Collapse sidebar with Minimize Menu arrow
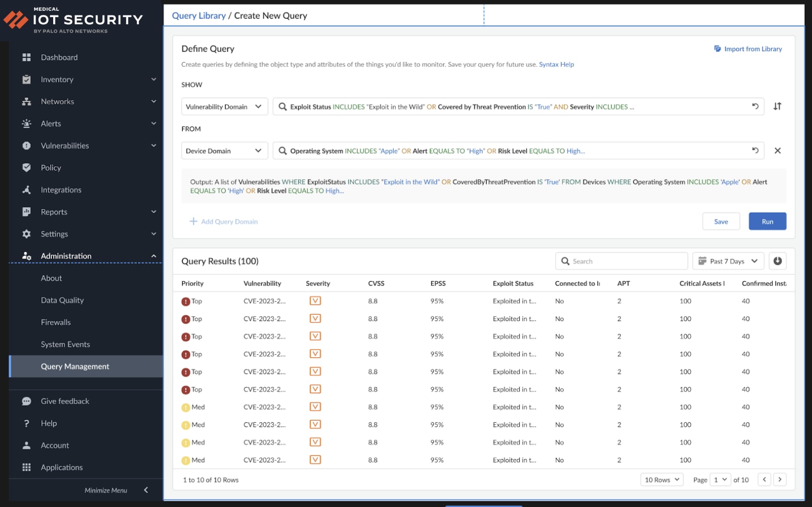The height and width of the screenshot is (507, 812). click(146, 490)
